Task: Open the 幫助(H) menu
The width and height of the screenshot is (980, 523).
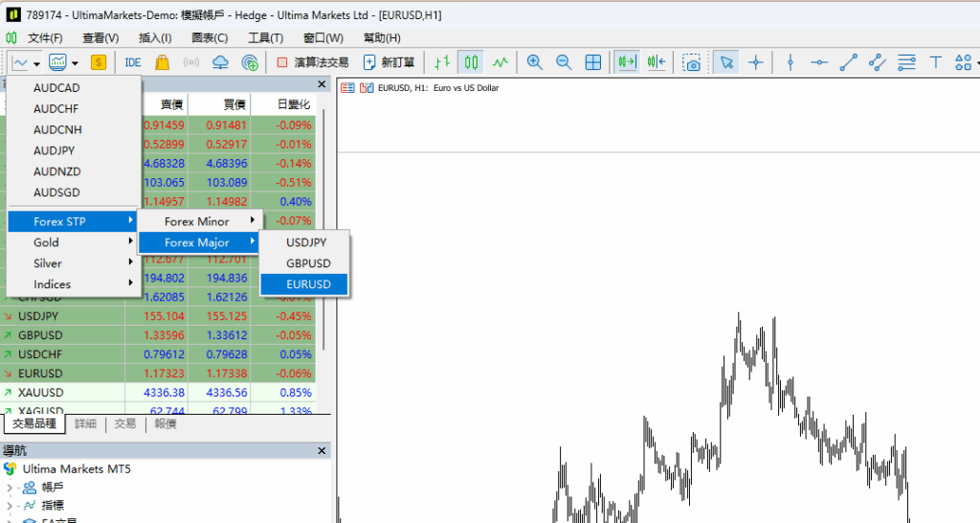Action: (x=382, y=38)
